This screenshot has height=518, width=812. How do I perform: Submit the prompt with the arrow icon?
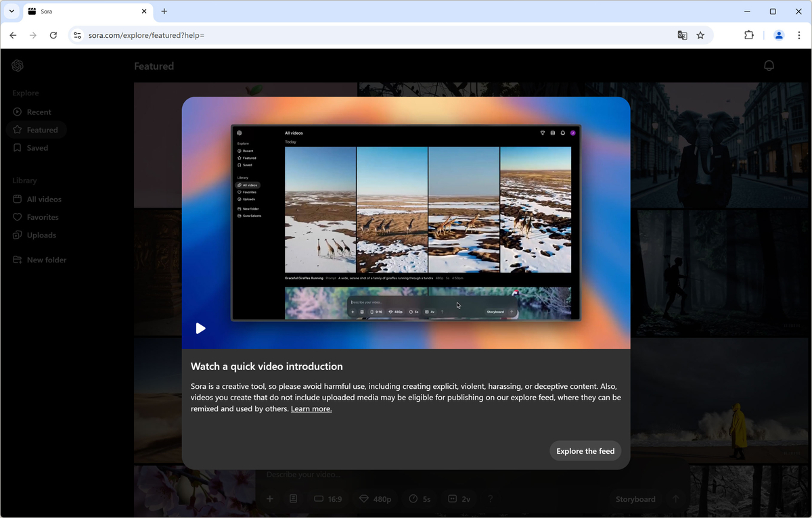(675, 499)
